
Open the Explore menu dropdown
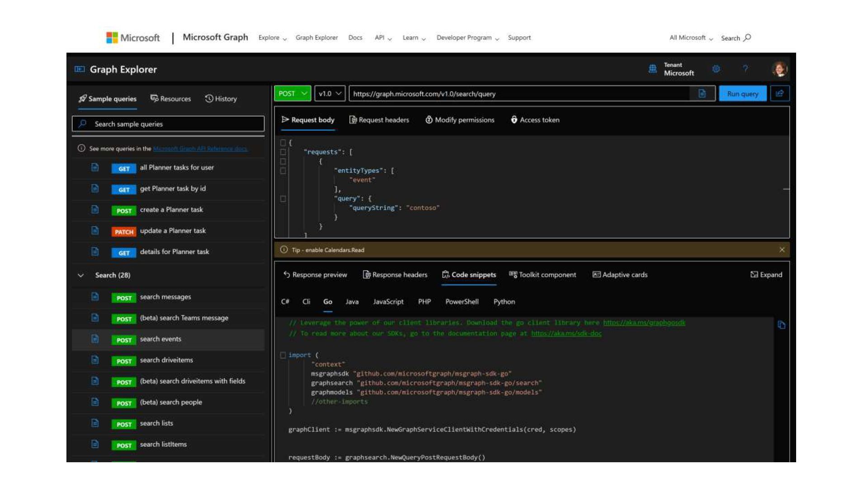[273, 38]
